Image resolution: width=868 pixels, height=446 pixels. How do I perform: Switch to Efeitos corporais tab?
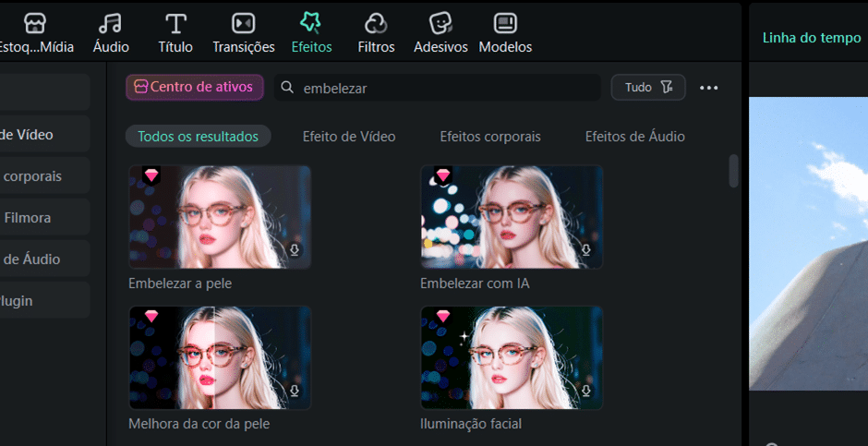tap(490, 137)
